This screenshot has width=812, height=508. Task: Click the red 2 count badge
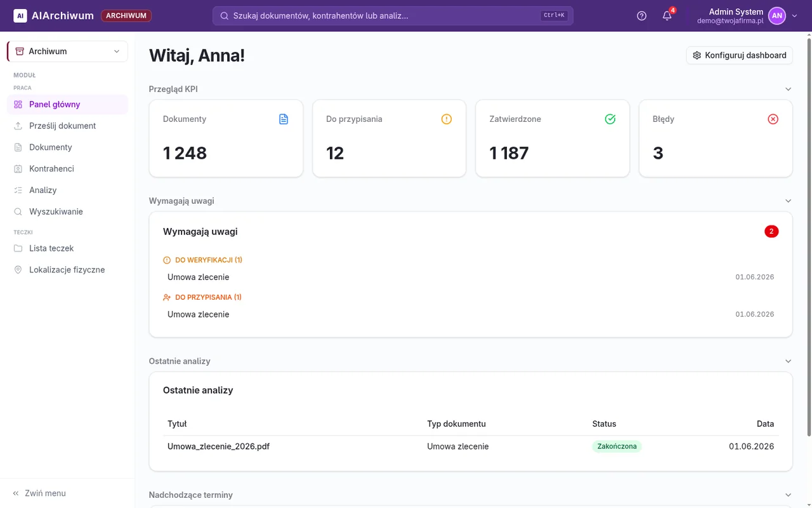click(771, 232)
